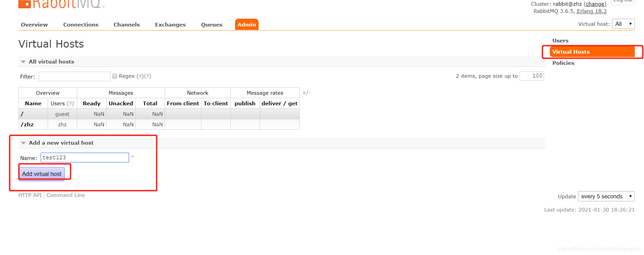Open the first Regex (?) help link
Viewport: 644px width, 255px height.
[140, 76]
